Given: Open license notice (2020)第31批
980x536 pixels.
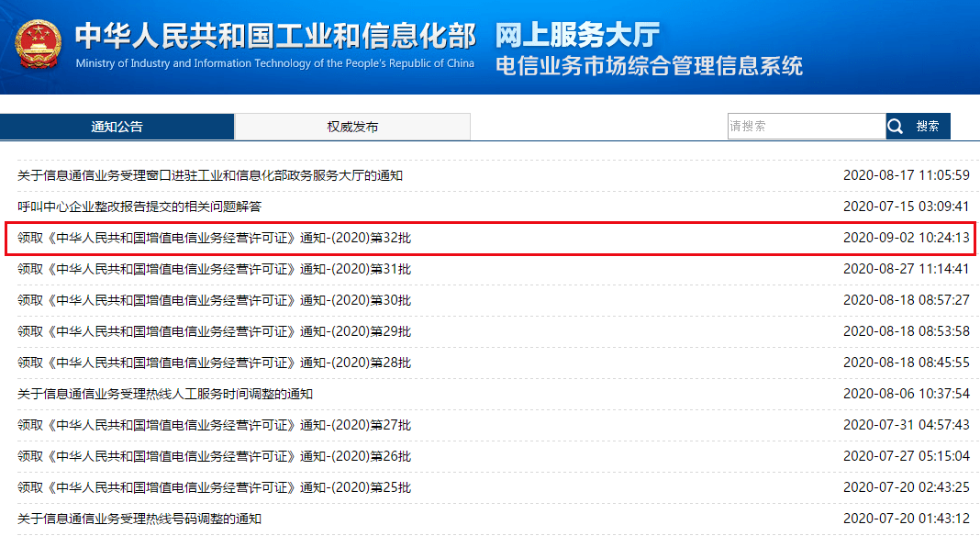Looking at the screenshot, I should pos(215,269).
